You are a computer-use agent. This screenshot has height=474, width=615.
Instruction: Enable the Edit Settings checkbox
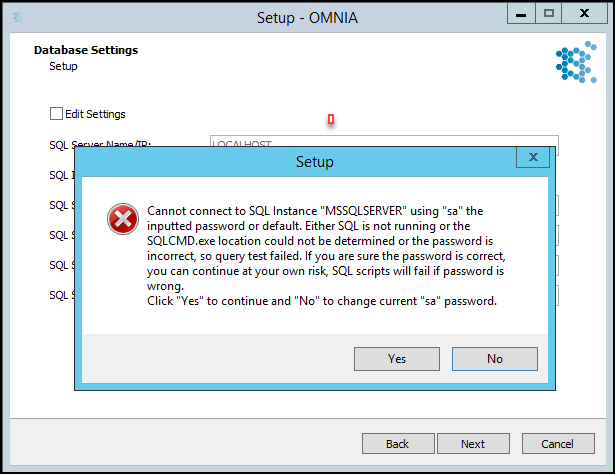(x=56, y=114)
